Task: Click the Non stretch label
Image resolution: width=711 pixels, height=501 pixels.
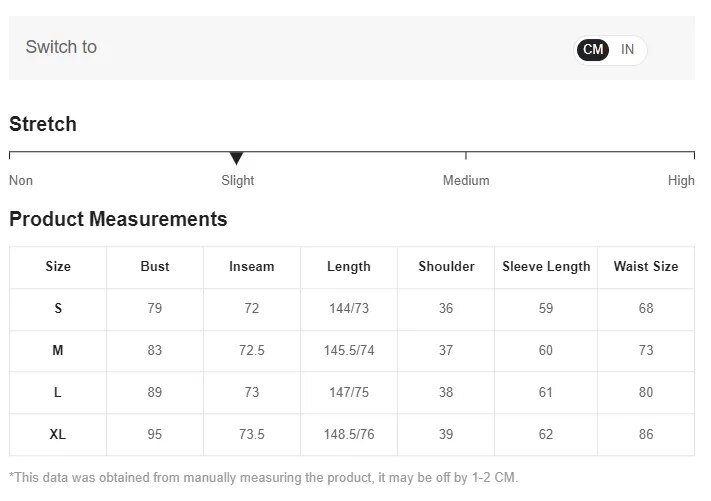Action: pyautogui.click(x=21, y=180)
